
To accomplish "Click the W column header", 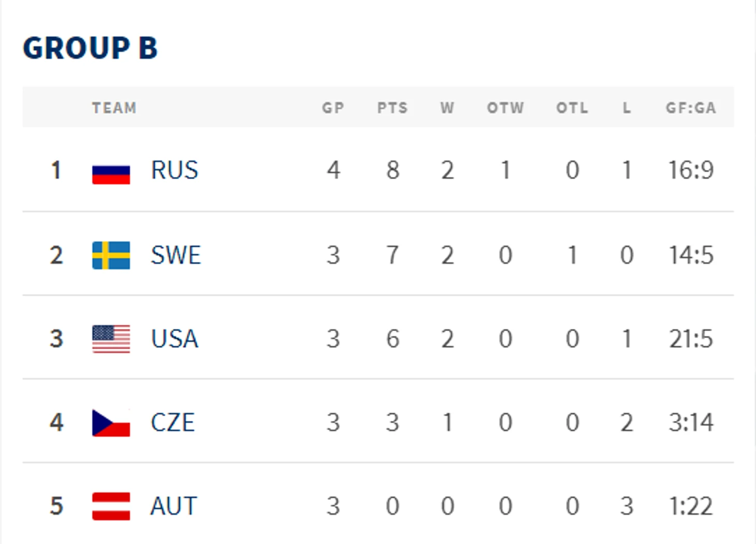I will [x=447, y=108].
